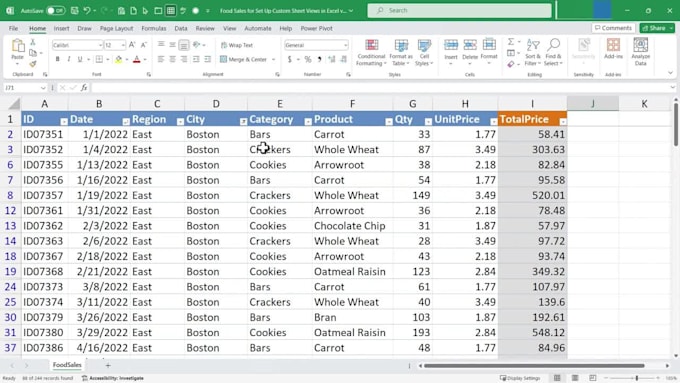
Task: Click the Search box in title bar
Action: [459, 10]
